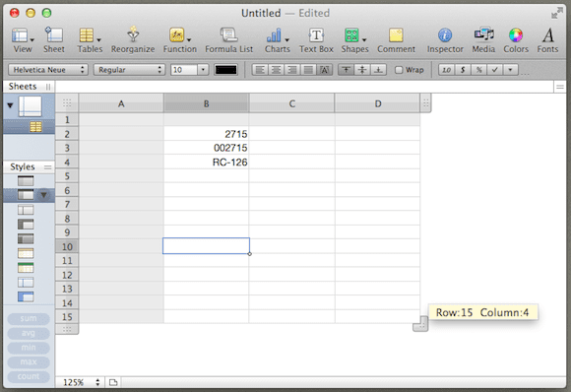Open the Helvetica Neue font dropdown
Screen dimensions: 571x392
[x=48, y=70]
